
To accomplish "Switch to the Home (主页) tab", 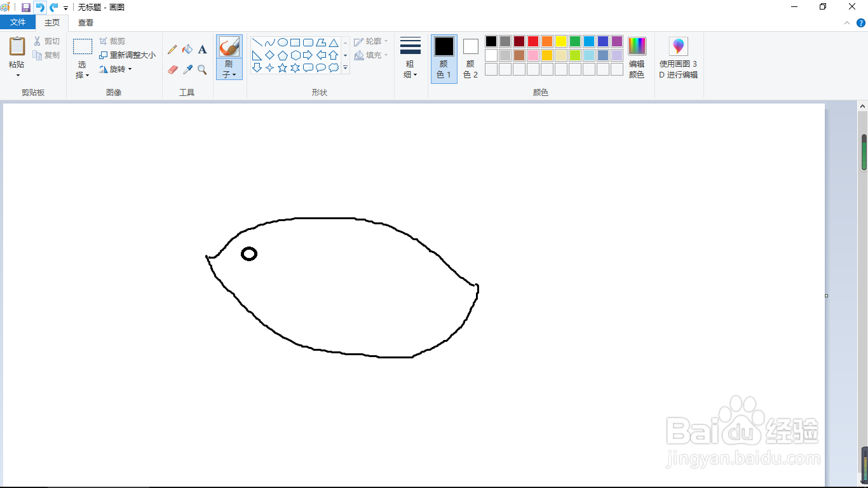I will (52, 23).
